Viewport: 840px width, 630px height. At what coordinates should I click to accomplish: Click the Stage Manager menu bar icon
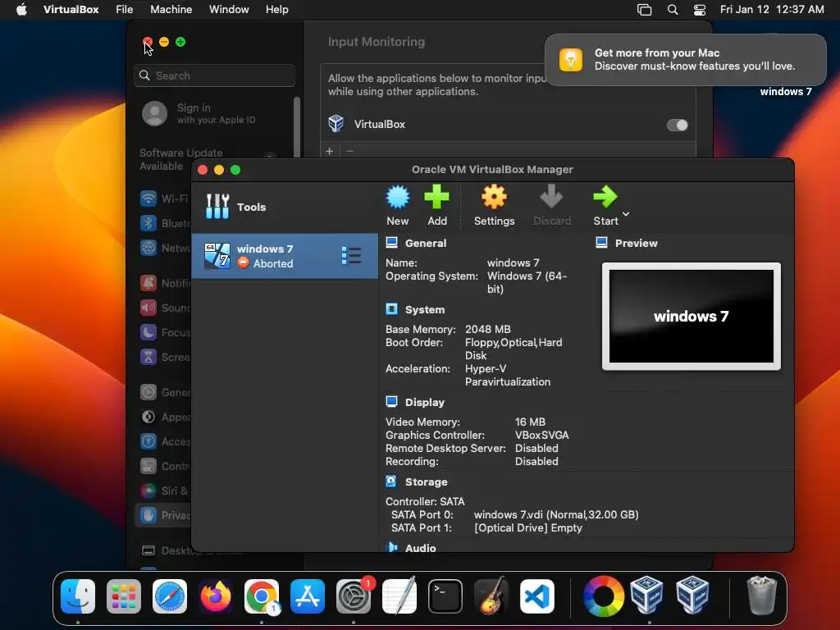tap(644, 10)
